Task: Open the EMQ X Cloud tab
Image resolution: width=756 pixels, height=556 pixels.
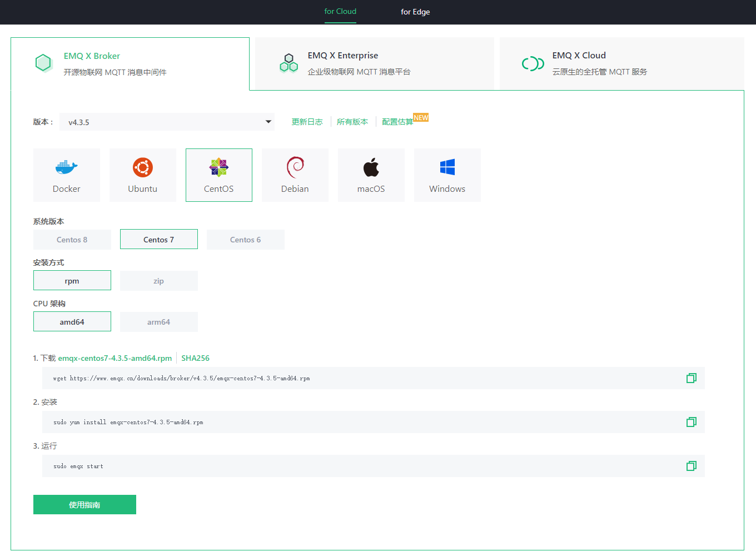Action: [x=622, y=63]
